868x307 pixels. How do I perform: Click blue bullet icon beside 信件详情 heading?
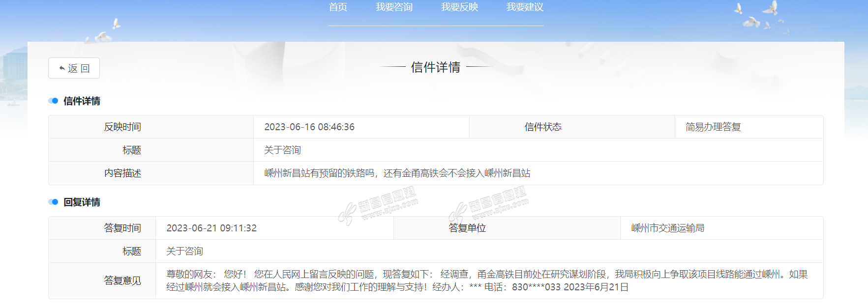click(53, 101)
